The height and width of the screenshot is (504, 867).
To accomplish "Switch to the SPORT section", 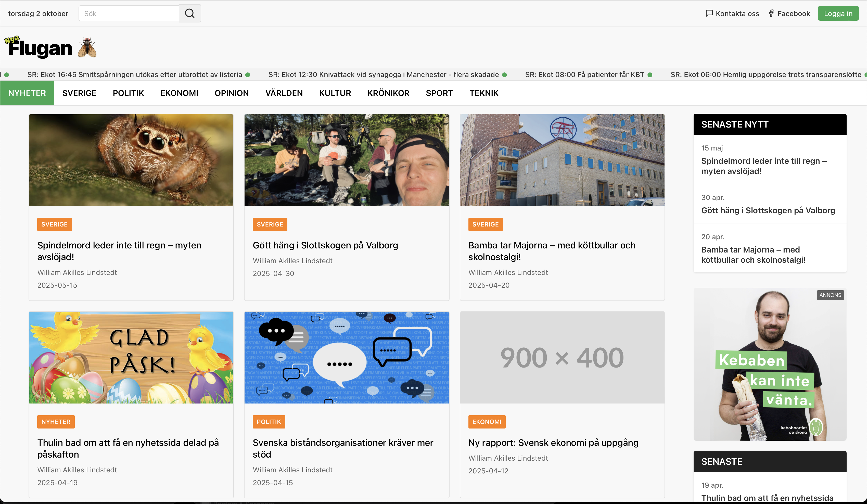I will click(x=439, y=93).
